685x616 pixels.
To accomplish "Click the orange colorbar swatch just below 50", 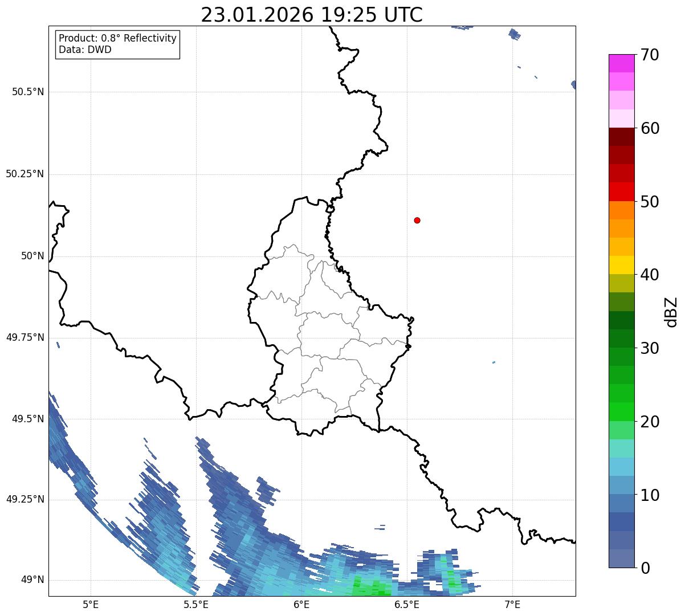I will [621, 210].
